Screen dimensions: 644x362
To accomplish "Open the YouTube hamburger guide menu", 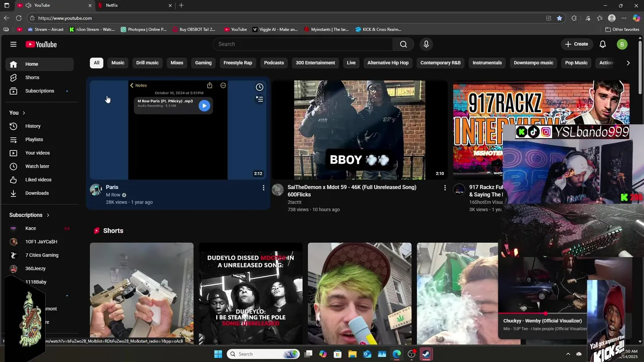I will pyautogui.click(x=13, y=44).
